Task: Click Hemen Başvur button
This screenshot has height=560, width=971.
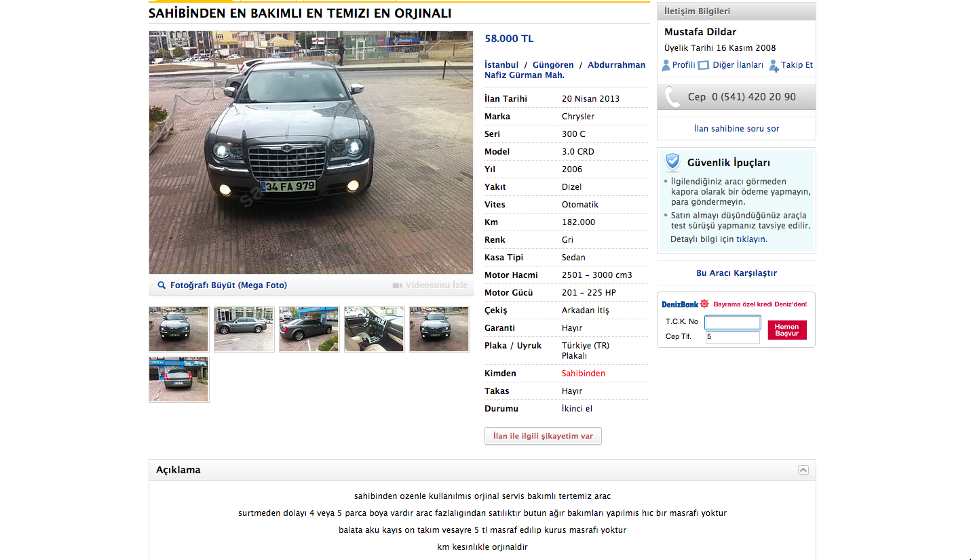Action: coord(787,330)
